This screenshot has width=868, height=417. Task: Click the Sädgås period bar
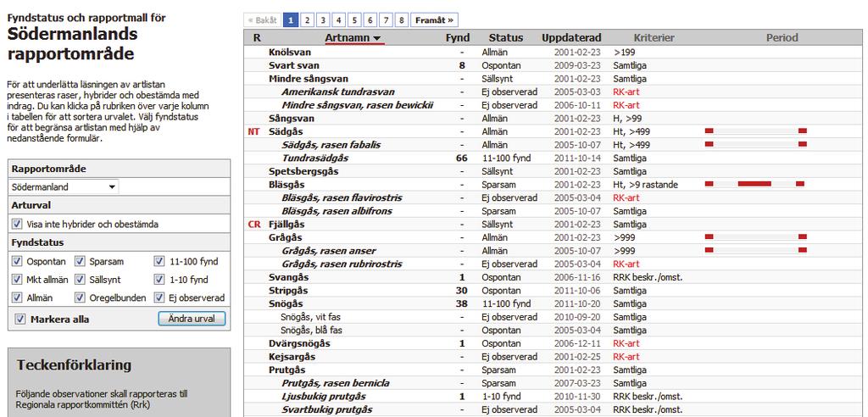(x=755, y=131)
